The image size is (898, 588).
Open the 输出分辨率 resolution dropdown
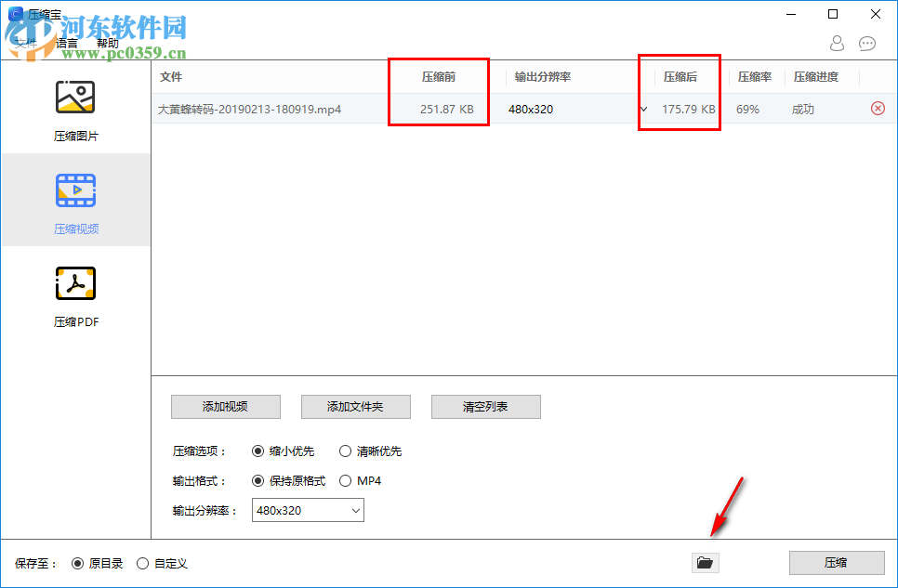[x=307, y=510]
